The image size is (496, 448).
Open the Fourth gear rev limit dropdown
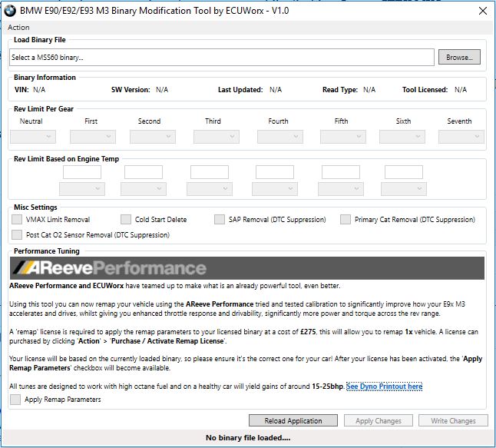click(x=280, y=137)
